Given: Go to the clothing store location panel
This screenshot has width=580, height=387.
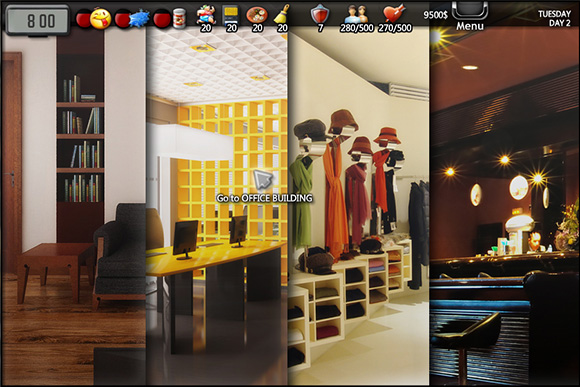Looking at the screenshot, I should point(358,207).
